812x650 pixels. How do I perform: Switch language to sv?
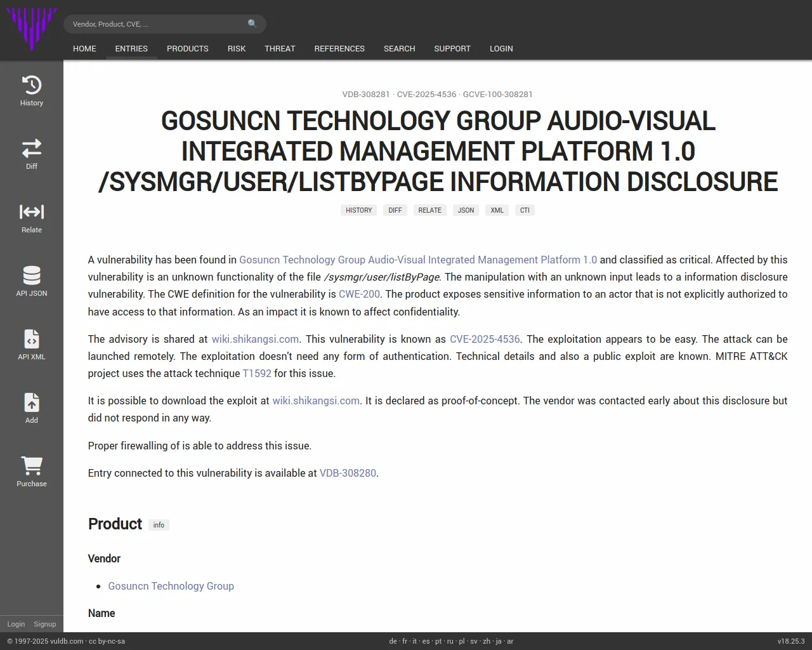[474, 641]
